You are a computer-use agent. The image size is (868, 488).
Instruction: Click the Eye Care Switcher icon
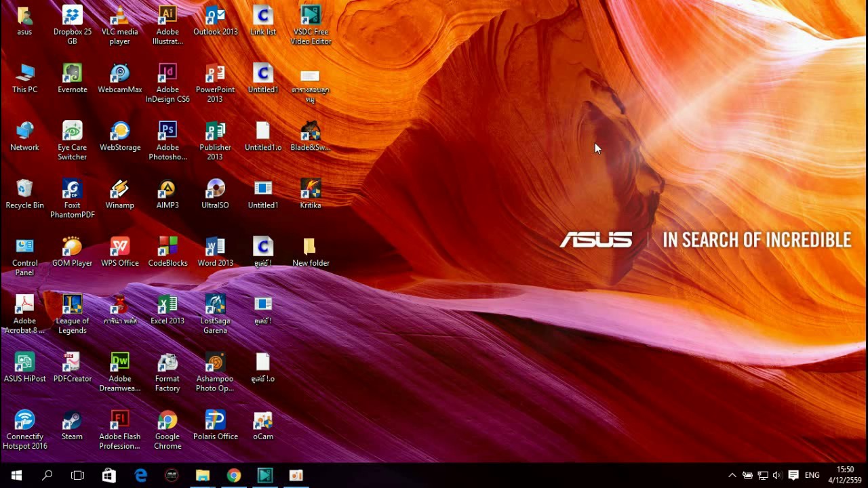tap(73, 140)
